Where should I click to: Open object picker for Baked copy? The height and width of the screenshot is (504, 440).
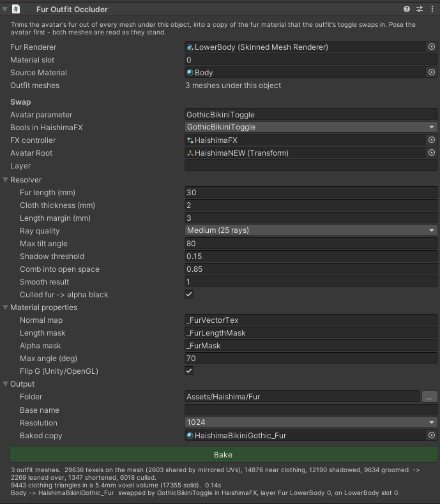[432, 435]
